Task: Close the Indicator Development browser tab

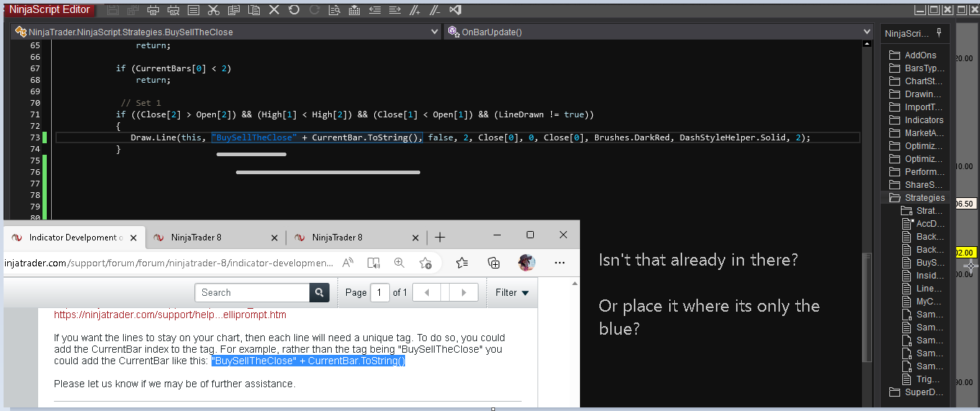Action: (133, 238)
